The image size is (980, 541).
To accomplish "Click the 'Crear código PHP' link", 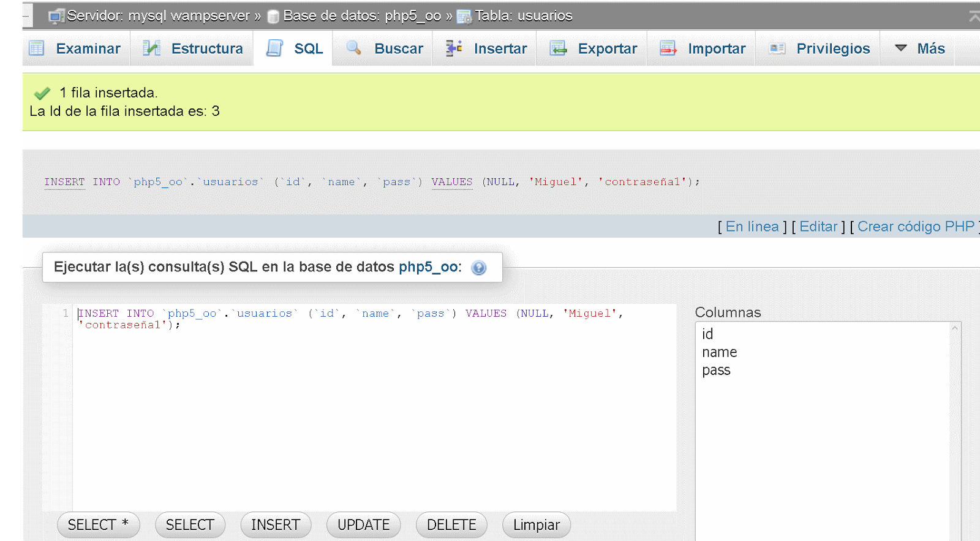I will (916, 227).
